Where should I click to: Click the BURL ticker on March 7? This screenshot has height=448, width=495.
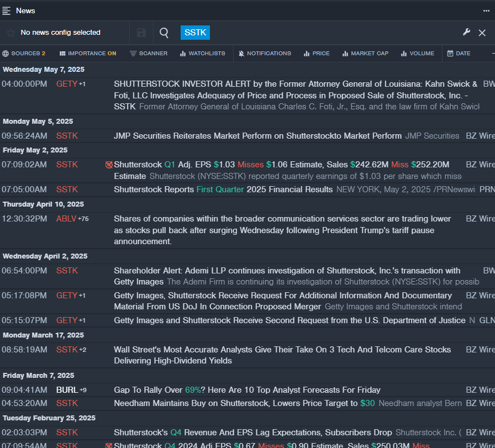tap(67, 390)
